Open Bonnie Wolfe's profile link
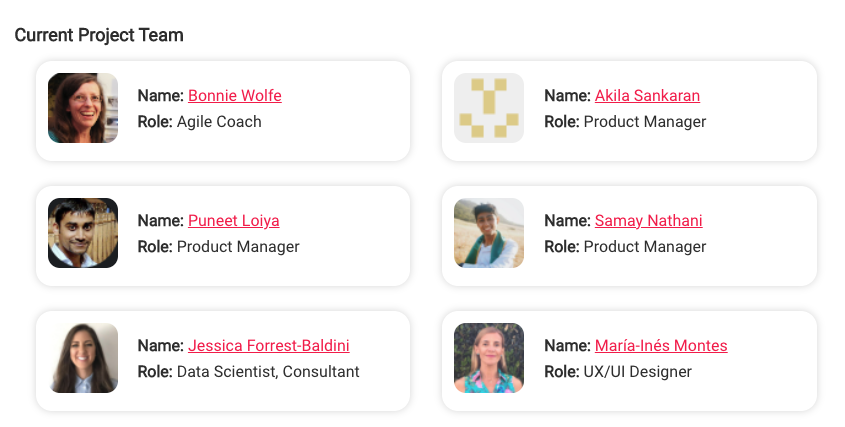 click(234, 95)
